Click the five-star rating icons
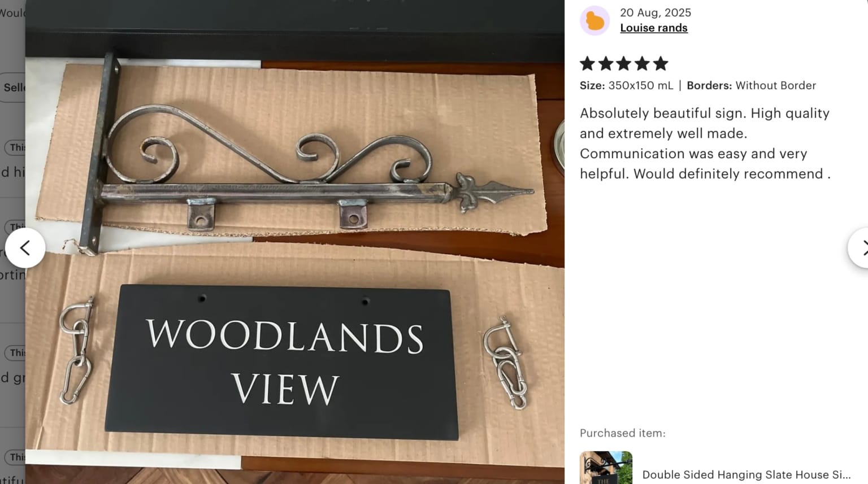This screenshot has height=484, width=868. tap(624, 64)
